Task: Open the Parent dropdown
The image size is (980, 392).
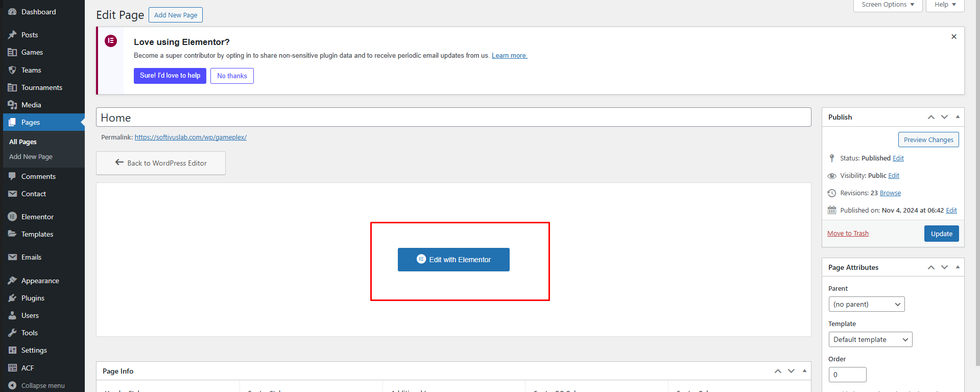Action: [x=866, y=304]
